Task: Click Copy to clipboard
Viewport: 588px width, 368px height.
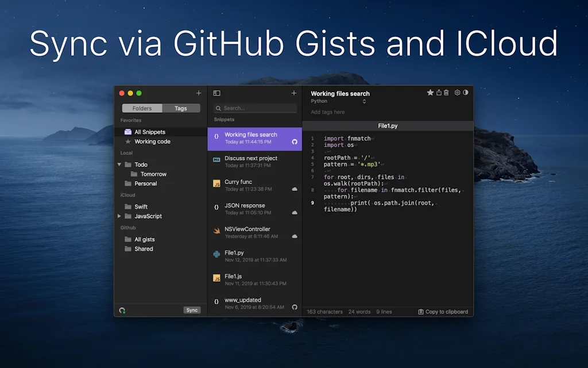Action: click(x=443, y=312)
